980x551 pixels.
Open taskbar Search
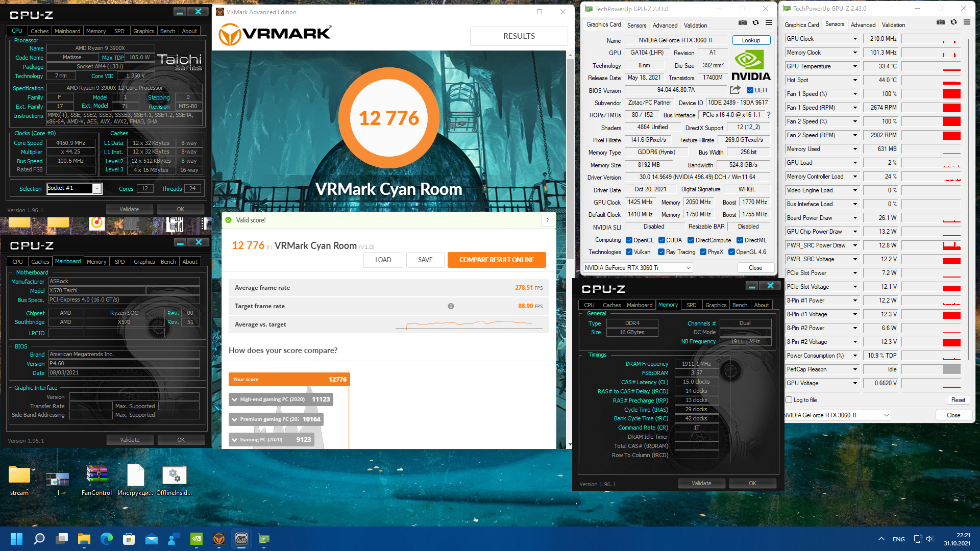[39, 539]
